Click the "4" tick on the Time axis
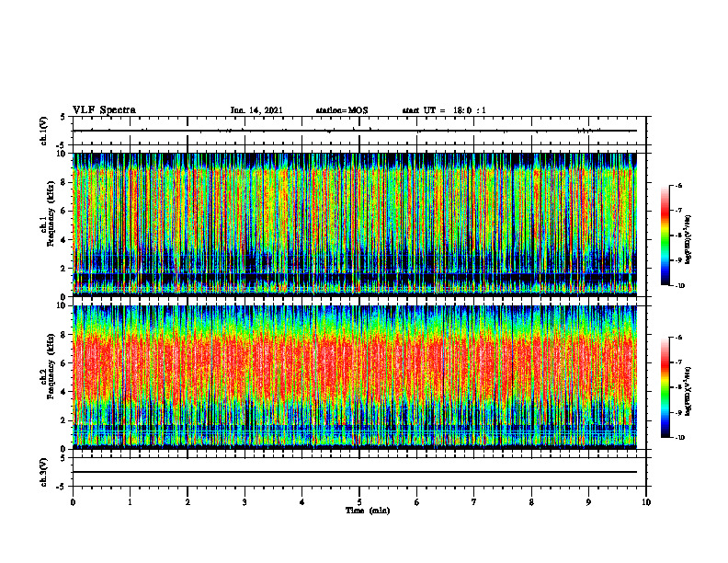The height and width of the screenshot is (563, 728). [x=302, y=502]
